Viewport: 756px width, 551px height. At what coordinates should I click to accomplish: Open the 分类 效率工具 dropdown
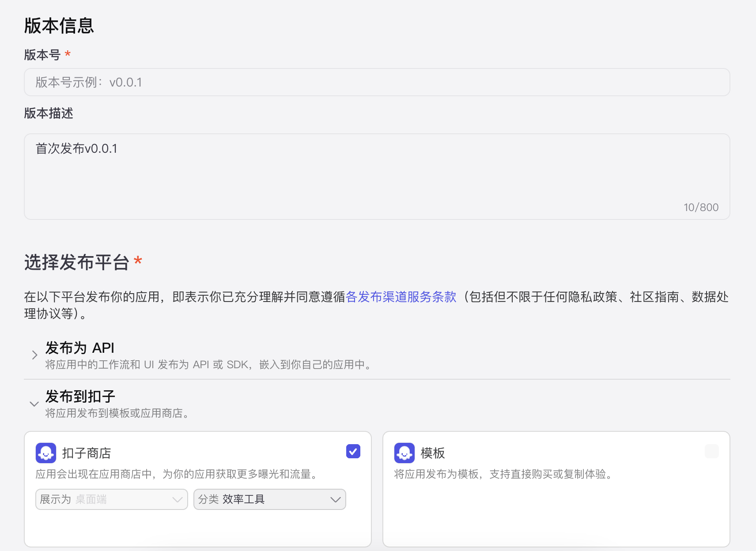pyautogui.click(x=270, y=499)
